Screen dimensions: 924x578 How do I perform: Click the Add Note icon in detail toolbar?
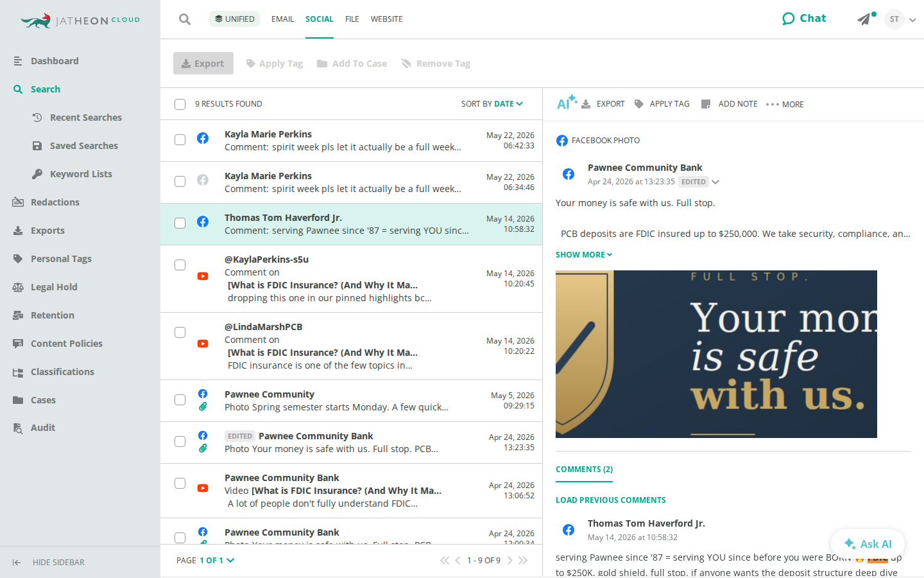pyautogui.click(x=706, y=104)
